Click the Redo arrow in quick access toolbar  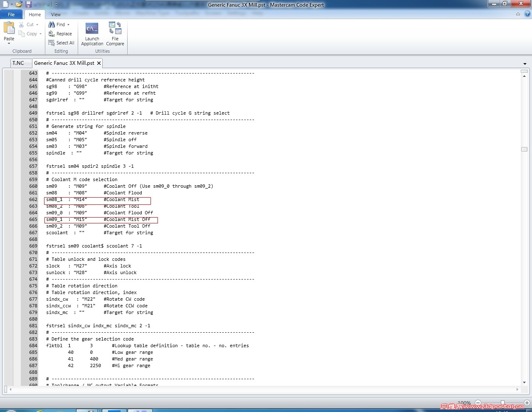tap(47, 4)
